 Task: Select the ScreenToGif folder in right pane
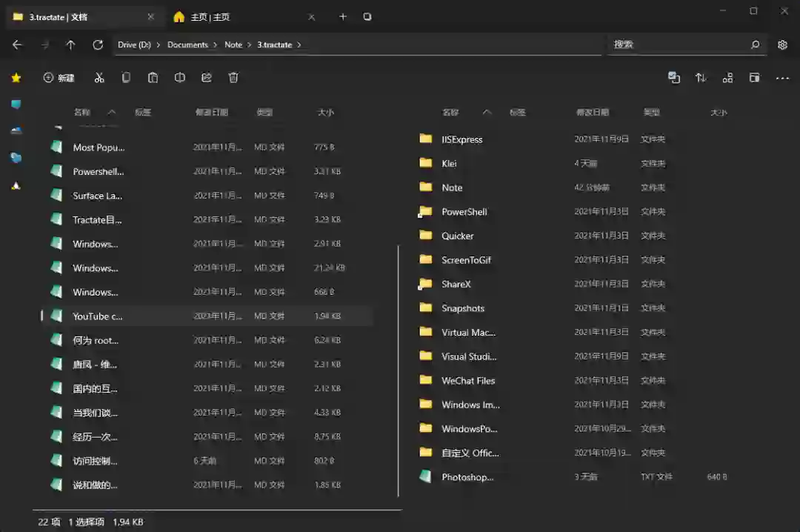pyautogui.click(x=466, y=260)
